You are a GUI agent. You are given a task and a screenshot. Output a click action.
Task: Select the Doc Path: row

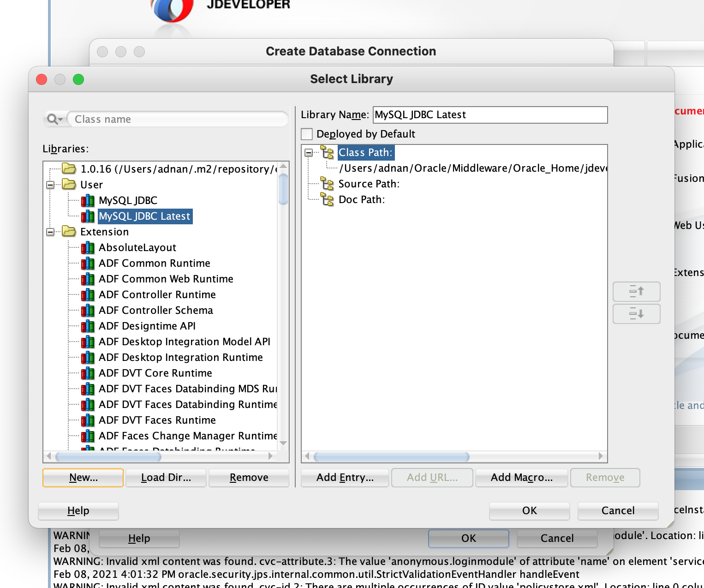(x=362, y=199)
